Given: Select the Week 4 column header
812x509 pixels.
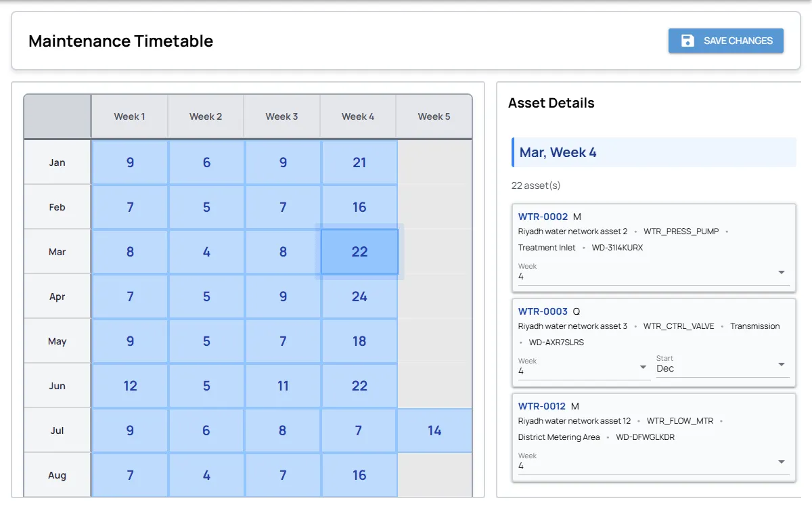Looking at the screenshot, I should coord(358,116).
